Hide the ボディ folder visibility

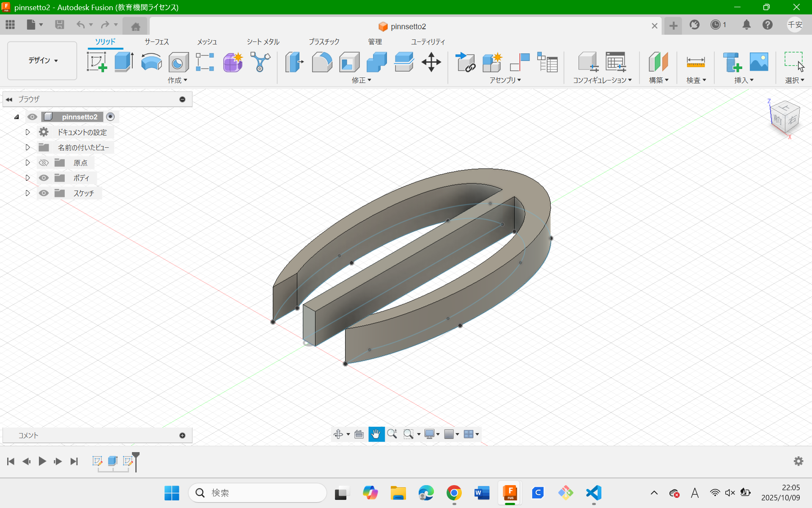pos(44,178)
